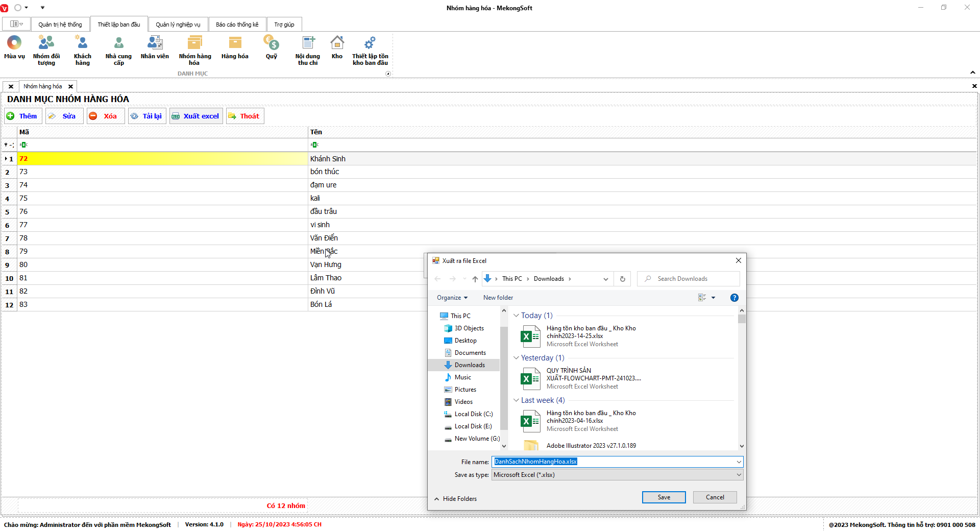Click the Cancel button in dialog
Viewport: 980px width, 531px height.
[x=715, y=497]
